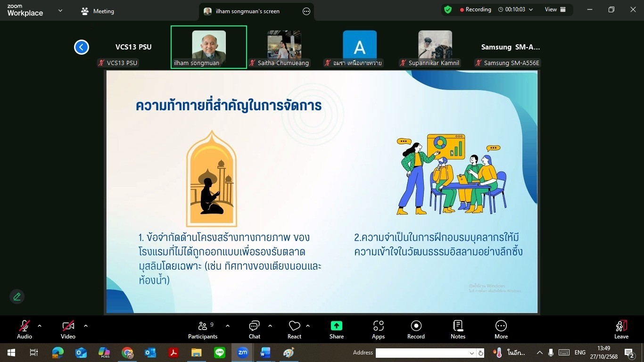Turn on camera with Video button

(x=68, y=326)
